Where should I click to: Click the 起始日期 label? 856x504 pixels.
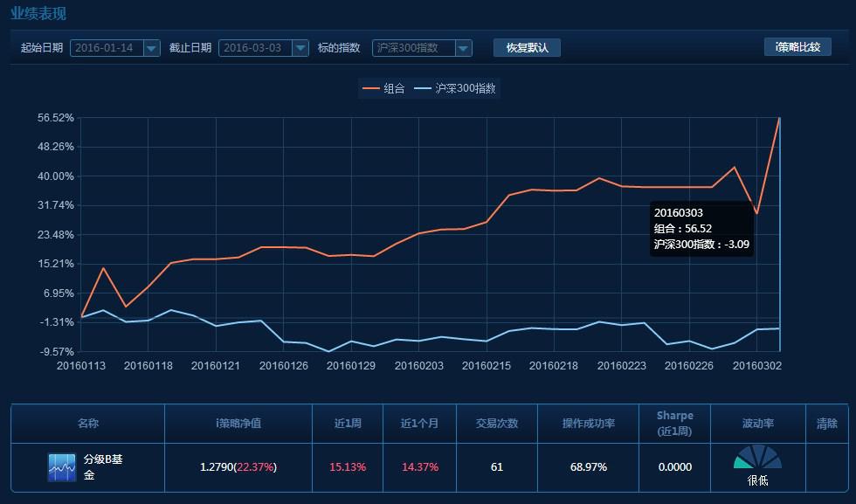pyautogui.click(x=42, y=48)
